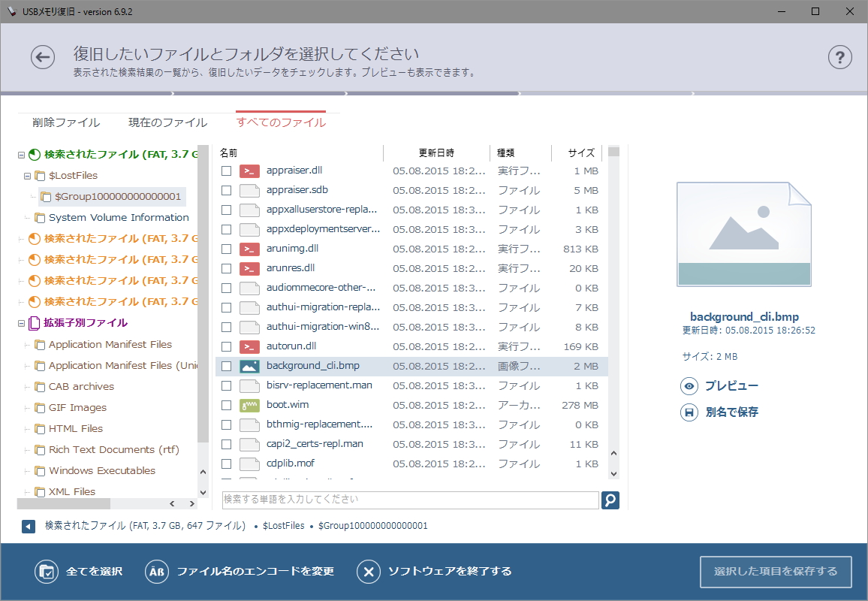Click the back arrow next to the screen title
The image size is (868, 601).
(x=43, y=57)
